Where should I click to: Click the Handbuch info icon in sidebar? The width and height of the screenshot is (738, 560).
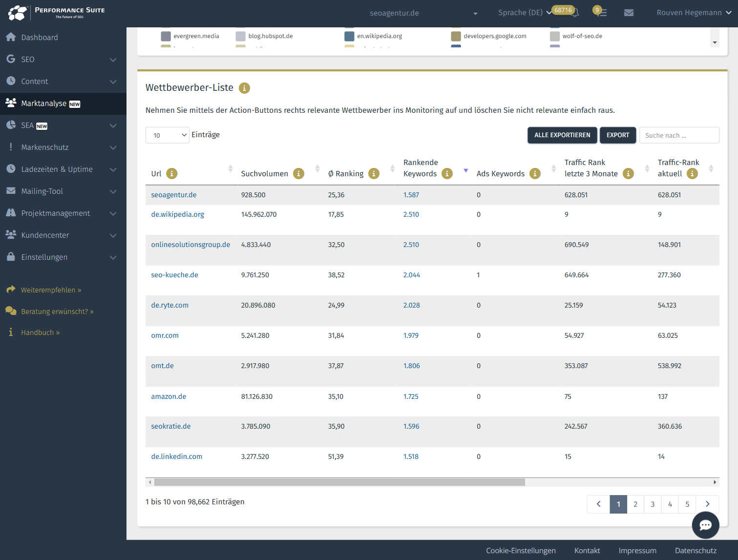tap(11, 332)
